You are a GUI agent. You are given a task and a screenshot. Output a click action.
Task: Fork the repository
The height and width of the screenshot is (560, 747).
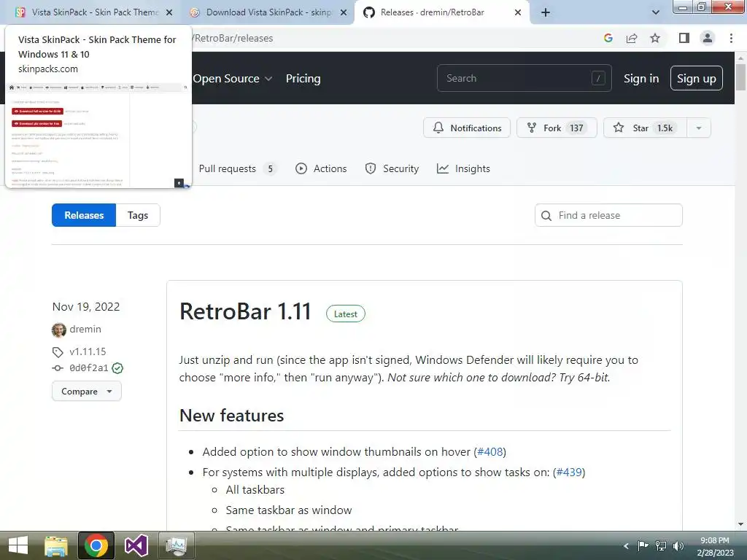(x=557, y=128)
